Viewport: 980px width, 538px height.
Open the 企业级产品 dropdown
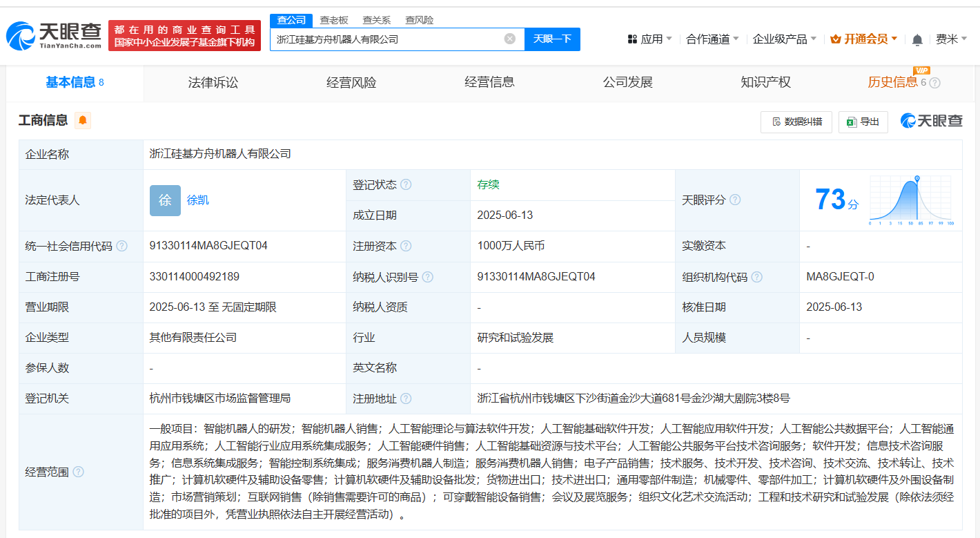pos(785,39)
